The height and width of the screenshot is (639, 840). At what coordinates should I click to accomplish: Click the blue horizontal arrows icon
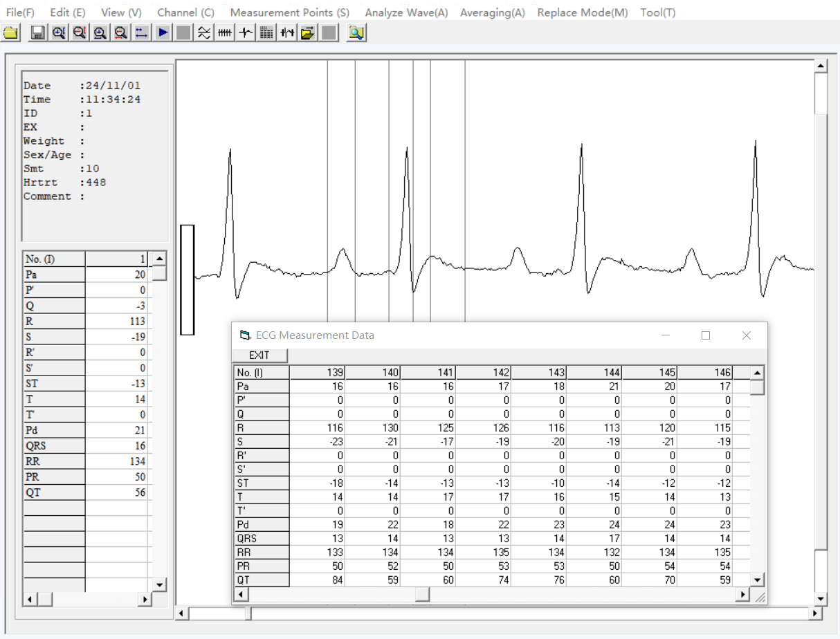142,33
